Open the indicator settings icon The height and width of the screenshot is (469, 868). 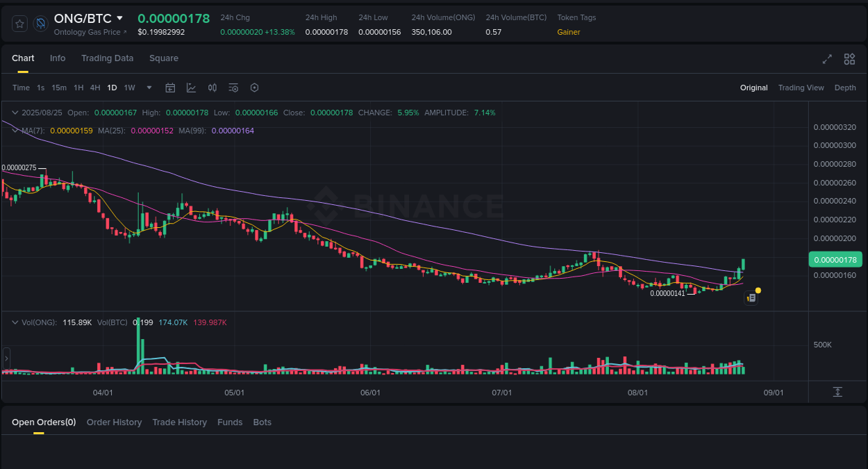click(x=233, y=88)
